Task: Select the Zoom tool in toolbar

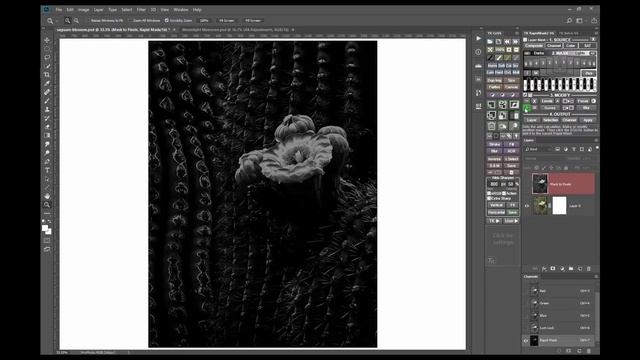Action: pos(47,204)
